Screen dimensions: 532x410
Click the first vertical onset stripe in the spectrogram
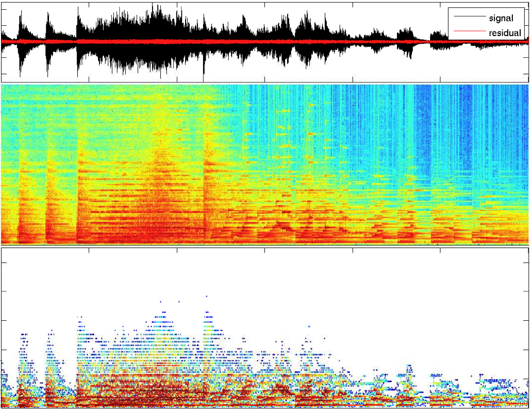point(21,196)
